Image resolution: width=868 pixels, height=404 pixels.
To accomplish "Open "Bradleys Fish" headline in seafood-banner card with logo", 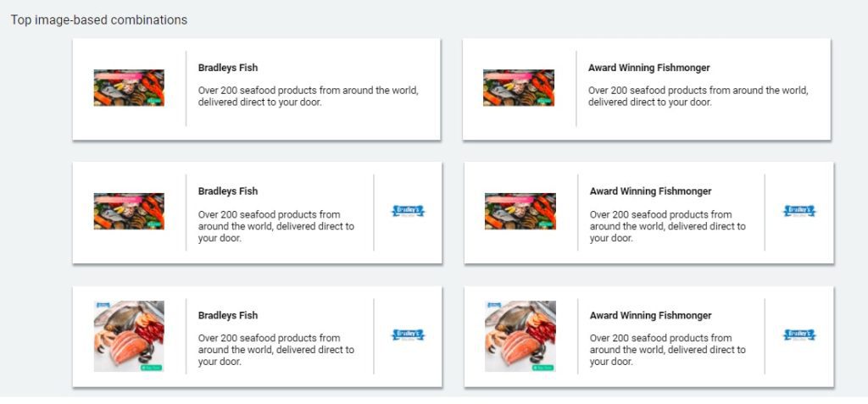I will coord(228,191).
